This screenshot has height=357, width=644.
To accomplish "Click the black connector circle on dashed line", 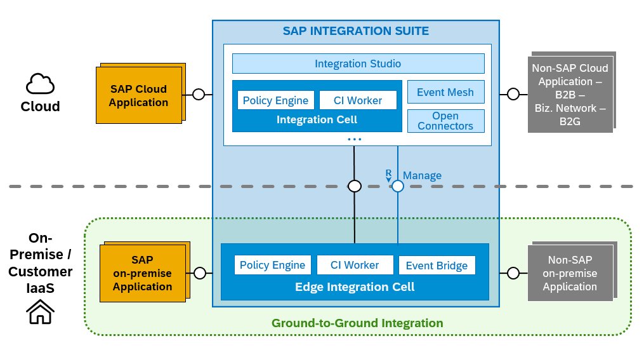I will [355, 186].
